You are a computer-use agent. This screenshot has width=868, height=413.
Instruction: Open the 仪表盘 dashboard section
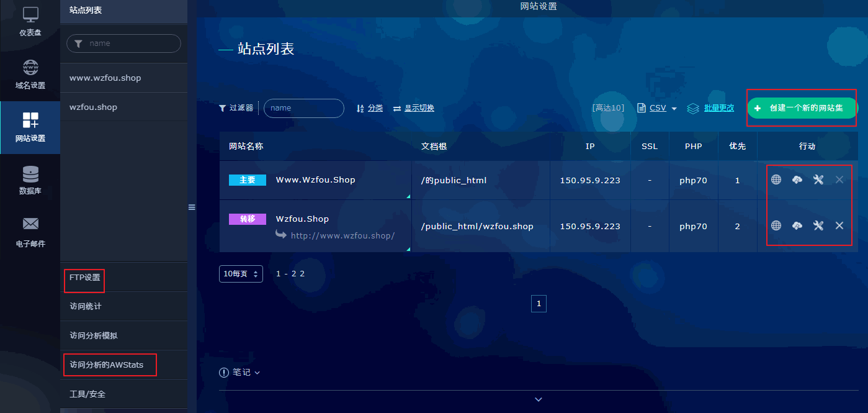tap(30, 22)
